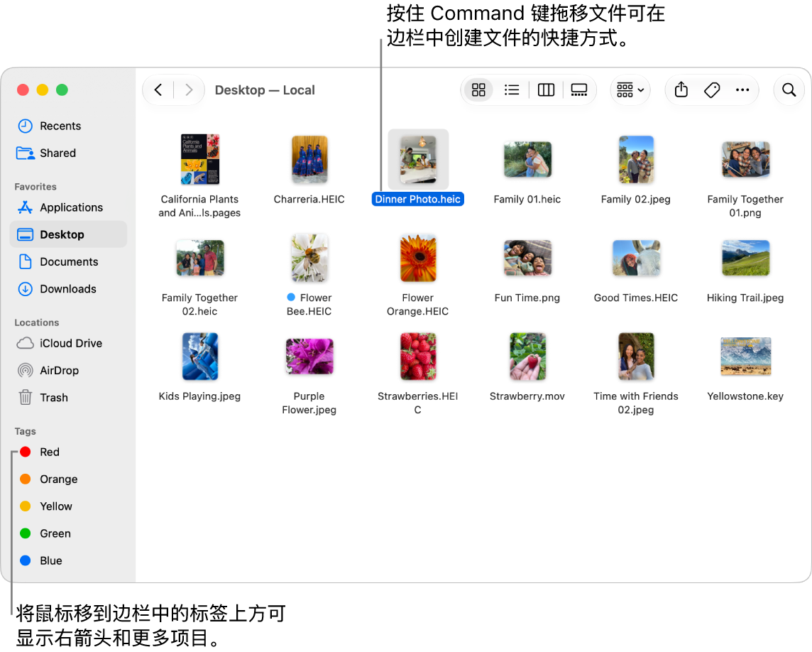The height and width of the screenshot is (652, 812).
Task: Switch to gallery view
Action: click(579, 90)
